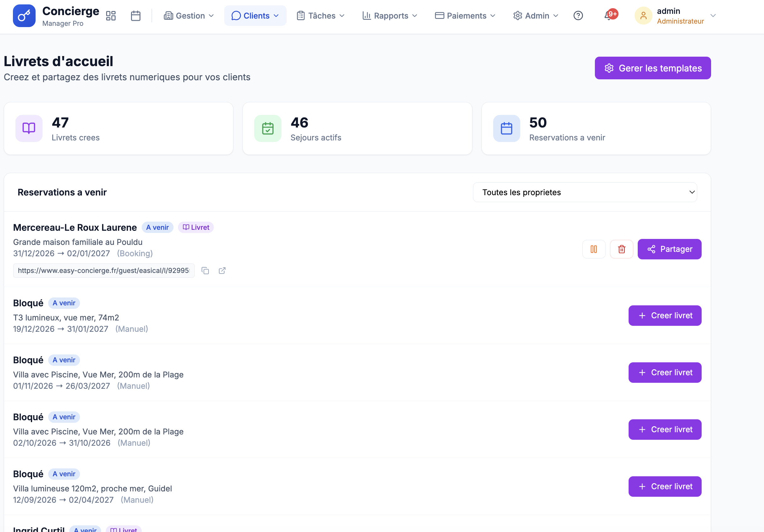Open the Rapports menu
Viewport: 764px width, 532px height.
pos(389,15)
